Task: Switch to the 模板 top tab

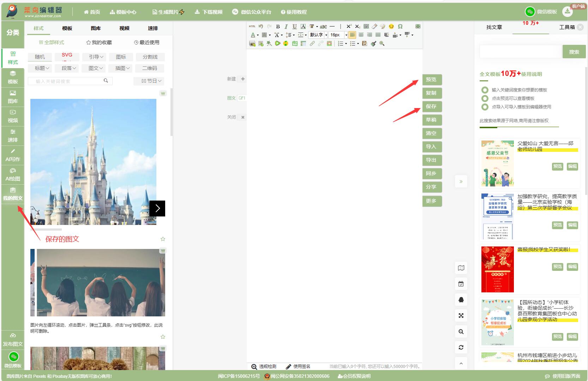Action: coord(67,28)
